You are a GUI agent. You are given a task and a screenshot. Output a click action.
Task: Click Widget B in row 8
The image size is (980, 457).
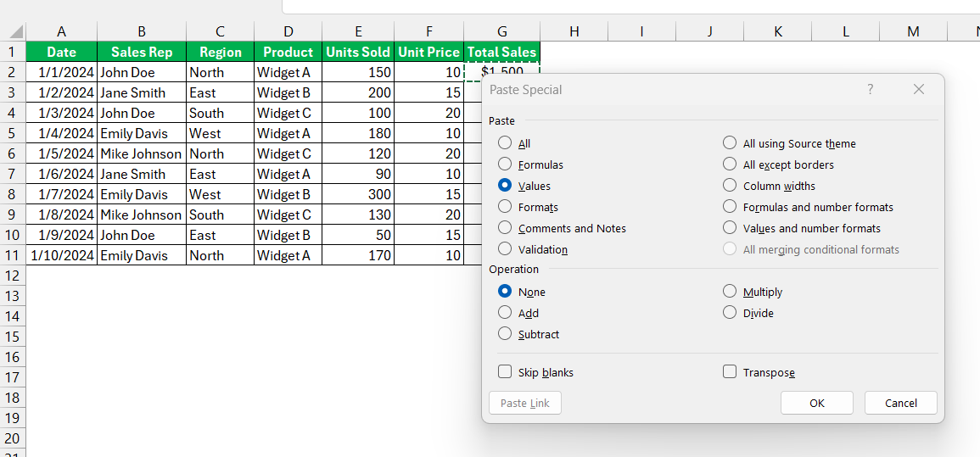(288, 194)
